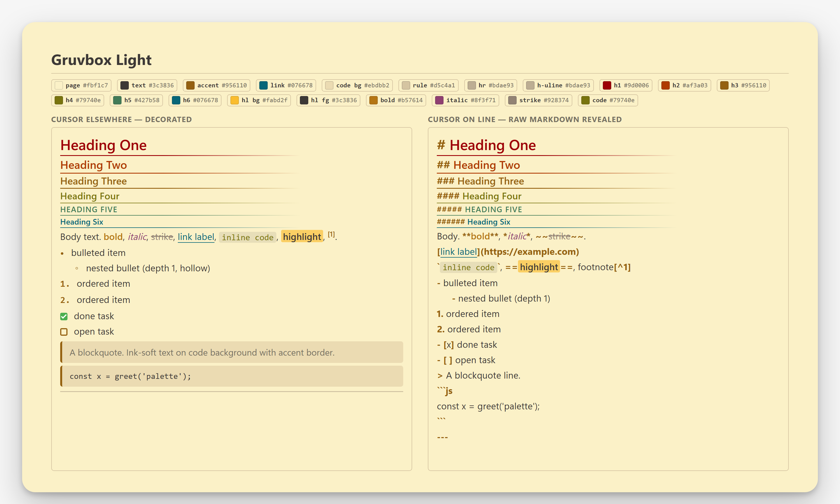Click the italic word in decorated body text

click(137, 237)
